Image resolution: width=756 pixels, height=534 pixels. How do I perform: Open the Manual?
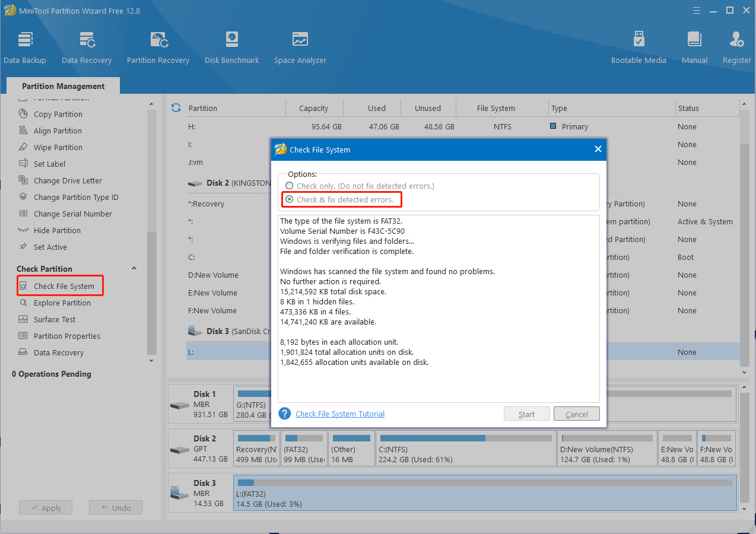pos(694,47)
